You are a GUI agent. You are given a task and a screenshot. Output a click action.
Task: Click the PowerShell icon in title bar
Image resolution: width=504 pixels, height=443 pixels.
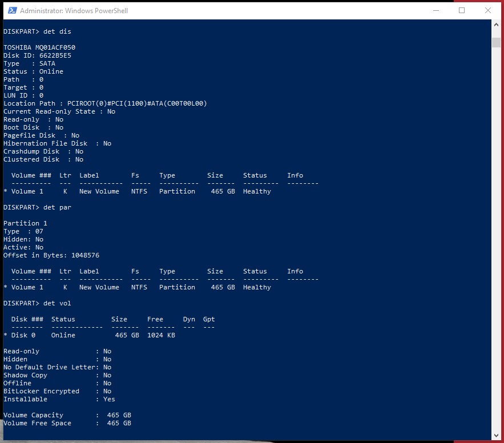[11, 10]
